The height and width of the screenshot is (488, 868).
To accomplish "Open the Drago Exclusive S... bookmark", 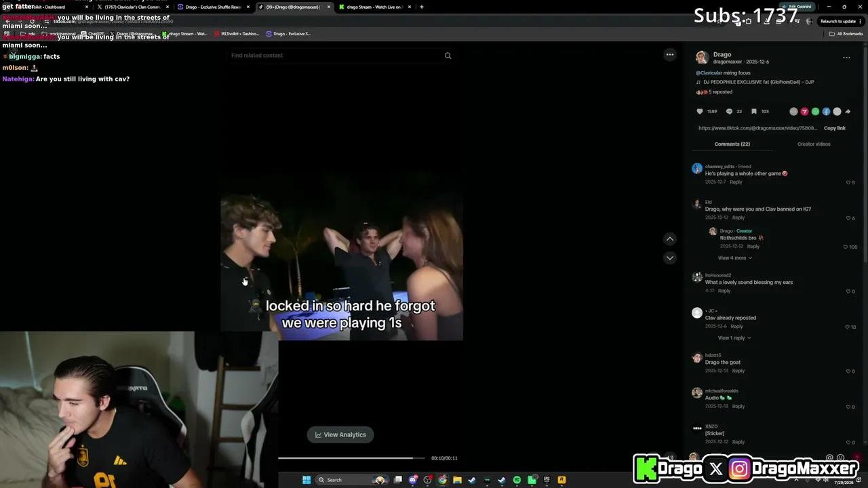I will (288, 34).
